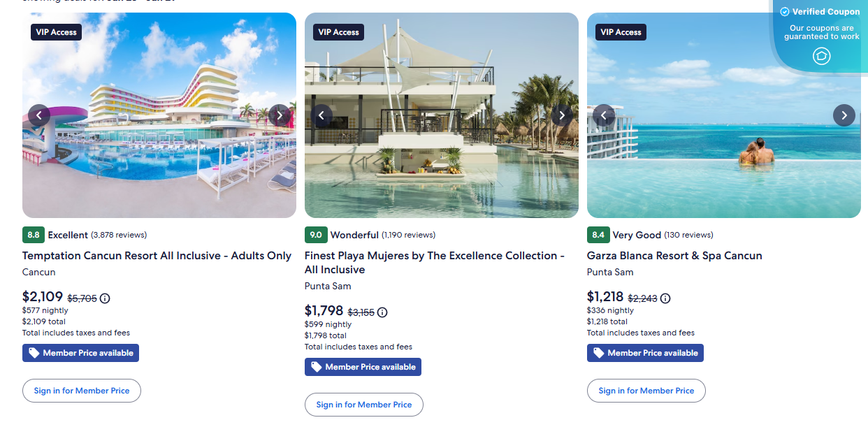Sign in for Member Price under Finest Playa Mujeres
Viewport: 868px width, 427px height.
[x=363, y=404]
